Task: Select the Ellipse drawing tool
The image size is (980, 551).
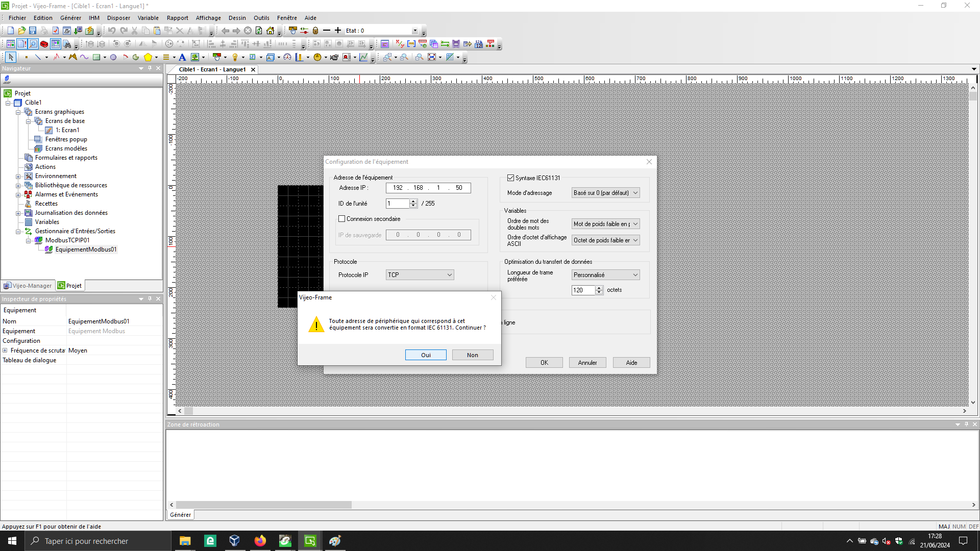Action: coord(113,57)
